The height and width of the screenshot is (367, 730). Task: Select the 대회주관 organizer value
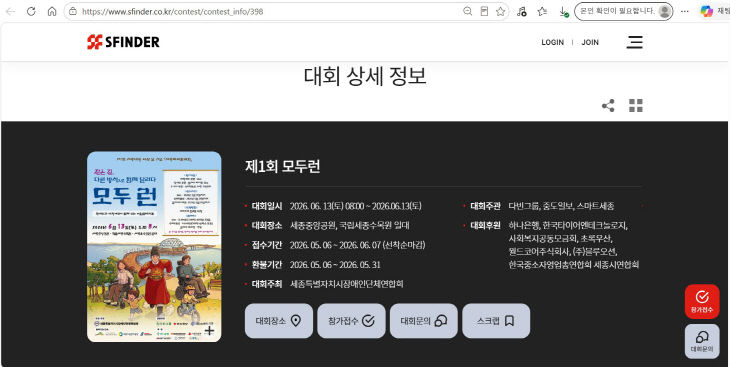tap(561, 206)
